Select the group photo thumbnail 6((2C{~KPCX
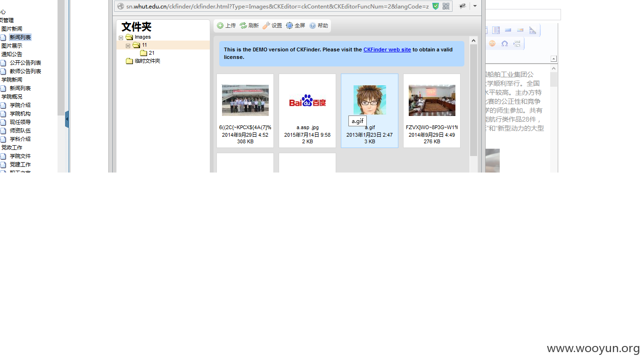The height and width of the screenshot is (362, 644). [245, 111]
